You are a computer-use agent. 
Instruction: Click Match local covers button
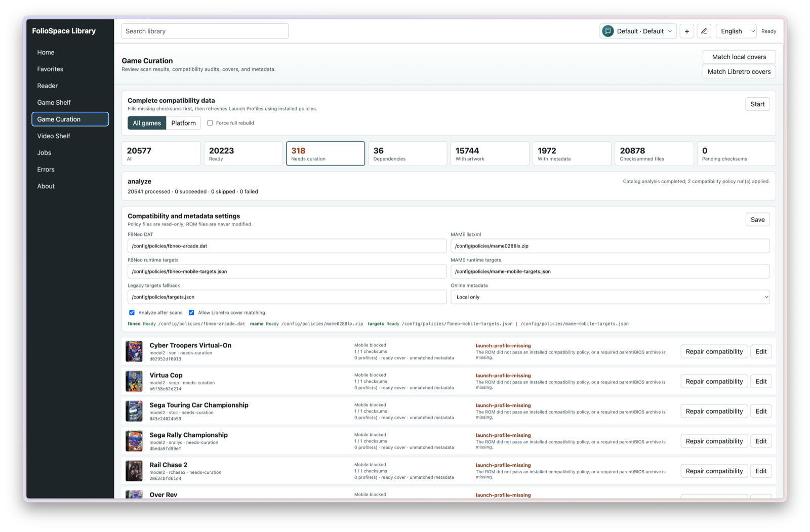[739, 57]
